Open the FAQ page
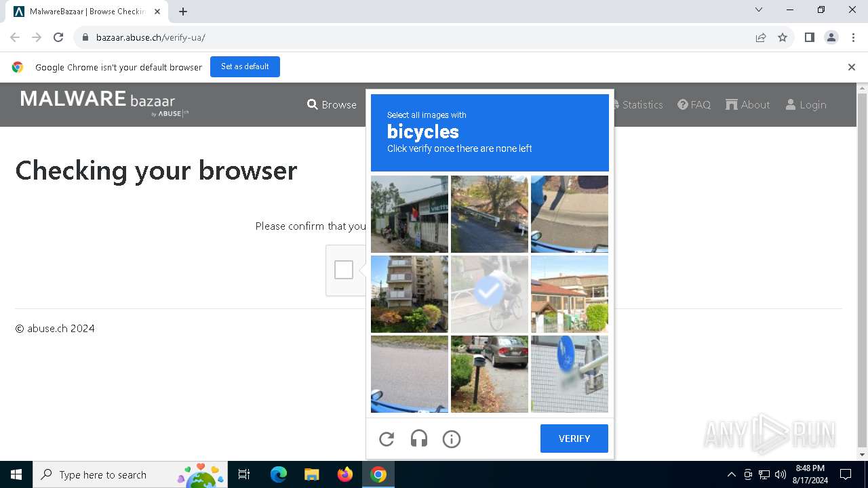The image size is (868, 488). coord(694,104)
